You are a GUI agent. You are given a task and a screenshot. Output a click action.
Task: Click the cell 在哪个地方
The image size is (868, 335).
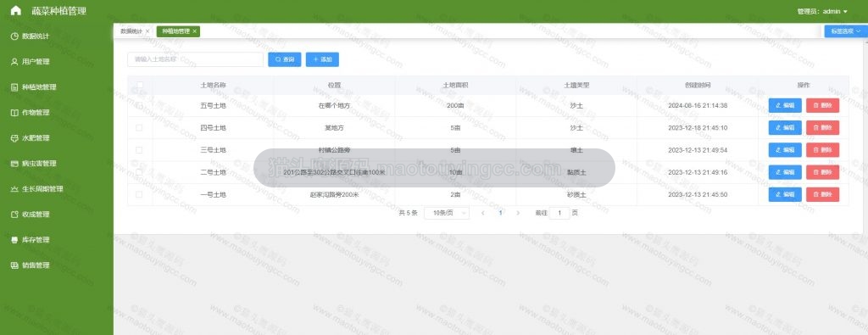coord(334,105)
